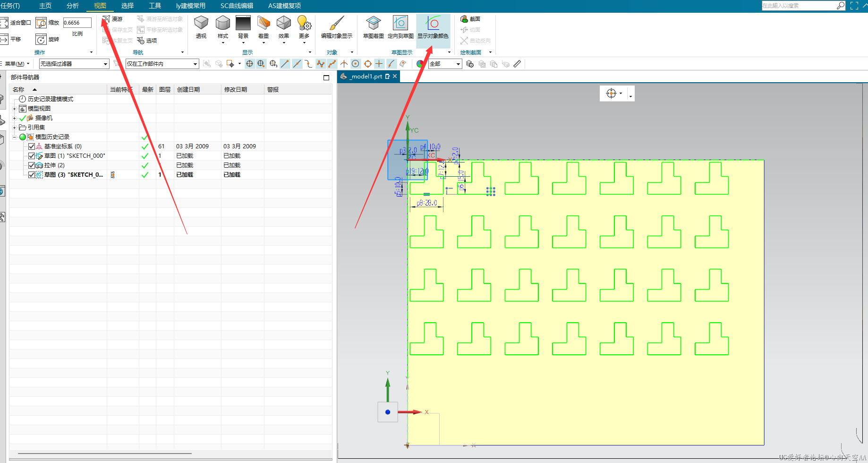Click the 警报 column header
The height and width of the screenshot is (463, 868).
click(x=298, y=89)
